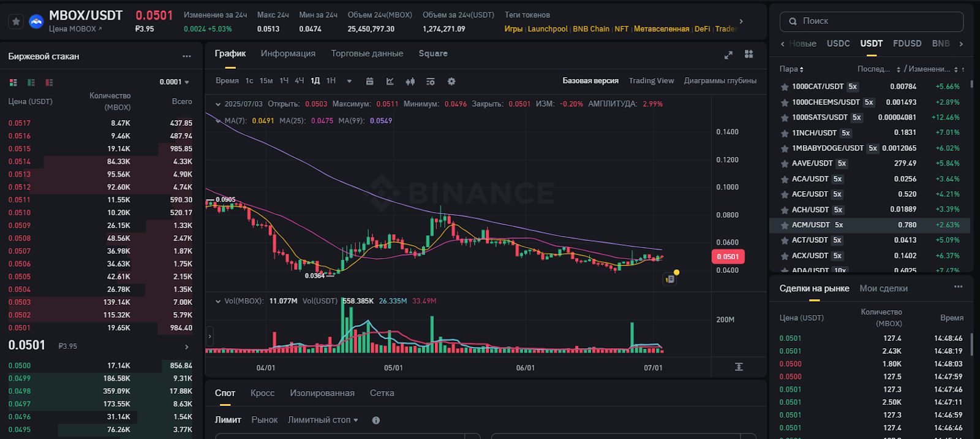Show Диаграммы глубины depth chart

(720, 81)
